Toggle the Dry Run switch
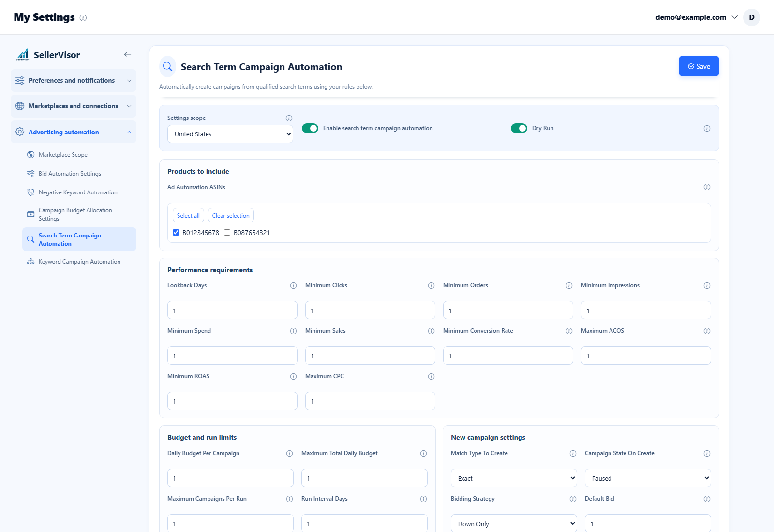Viewport: 774px width, 532px height. point(519,128)
